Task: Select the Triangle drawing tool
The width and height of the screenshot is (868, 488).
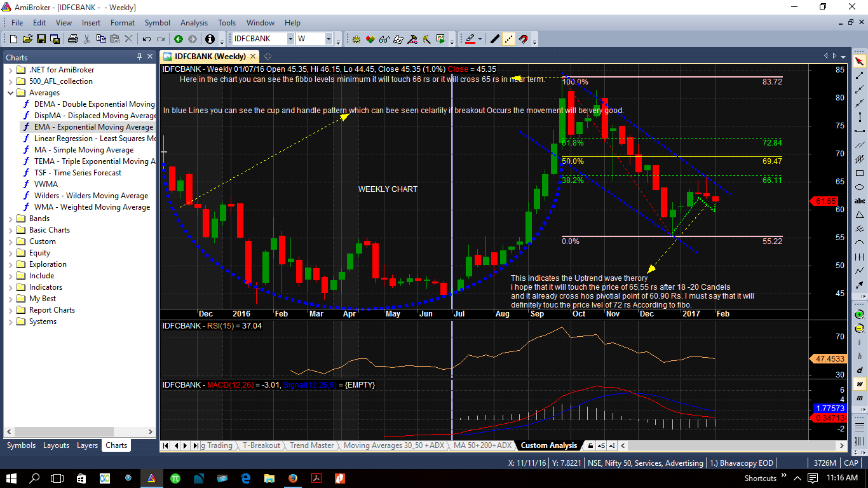Action: [x=859, y=215]
